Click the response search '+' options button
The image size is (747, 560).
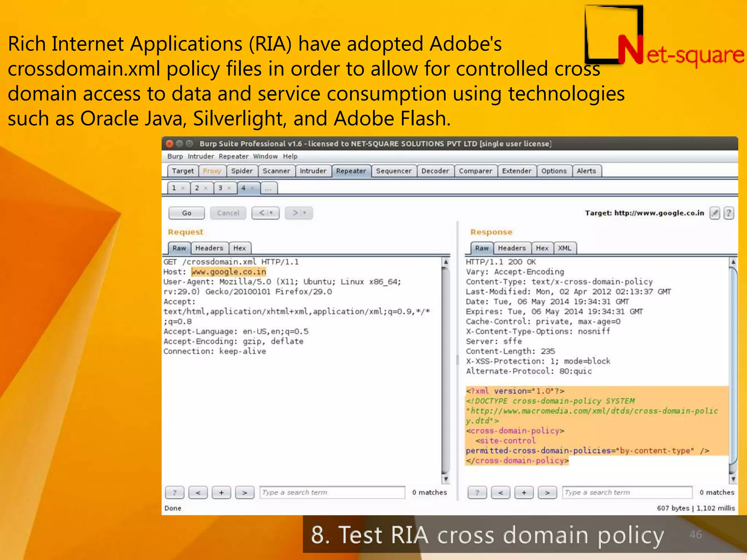[524, 493]
